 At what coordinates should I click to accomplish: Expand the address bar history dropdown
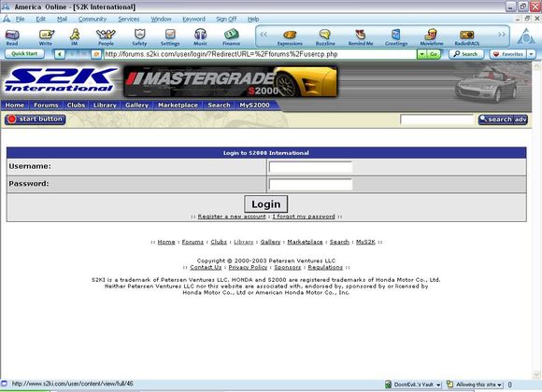coord(421,54)
